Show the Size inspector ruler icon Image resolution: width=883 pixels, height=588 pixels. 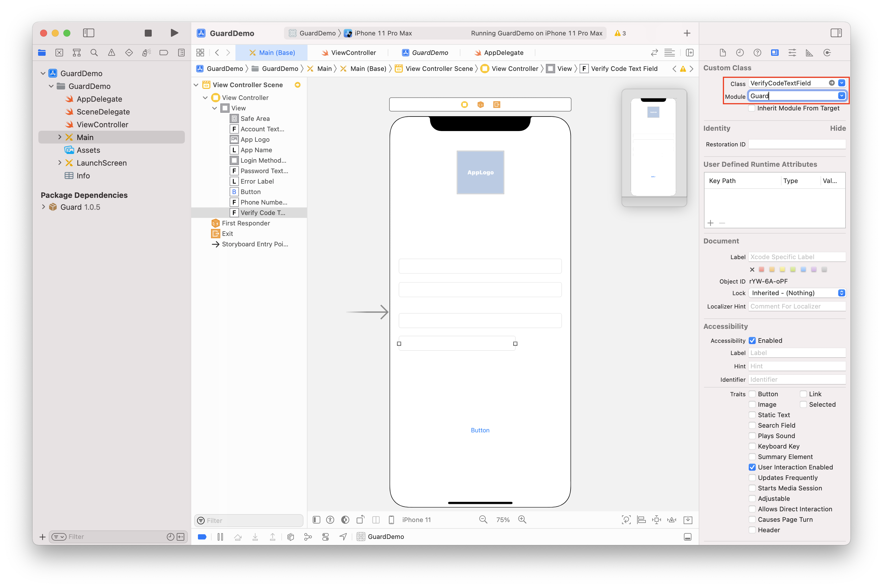tap(809, 53)
